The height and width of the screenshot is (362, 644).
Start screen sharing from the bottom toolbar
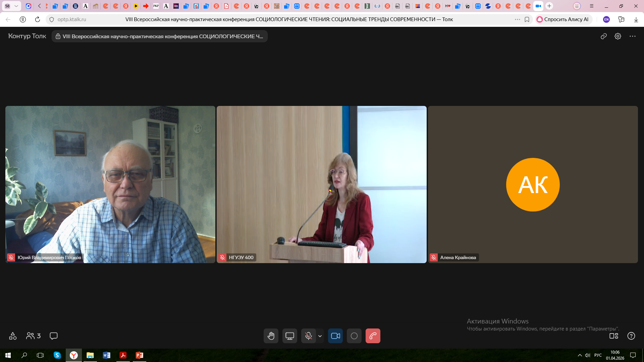point(289,336)
